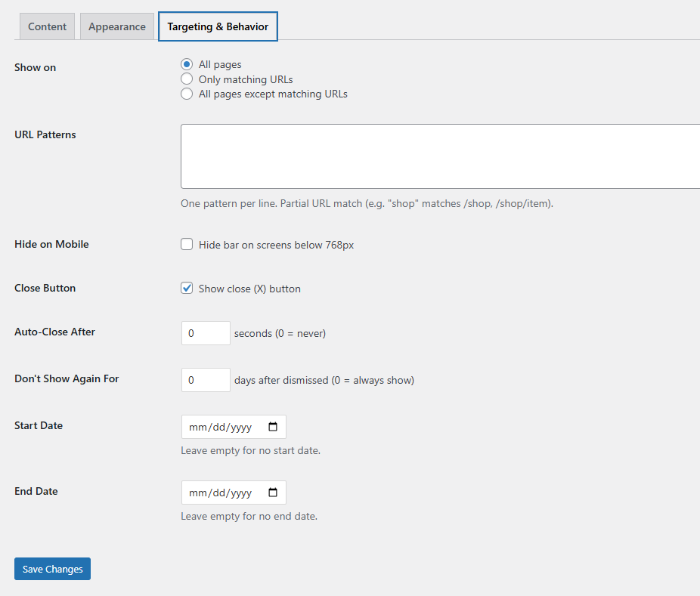This screenshot has height=596, width=700.
Task: Select the Targeting & Behavior tab
Action: (x=218, y=26)
